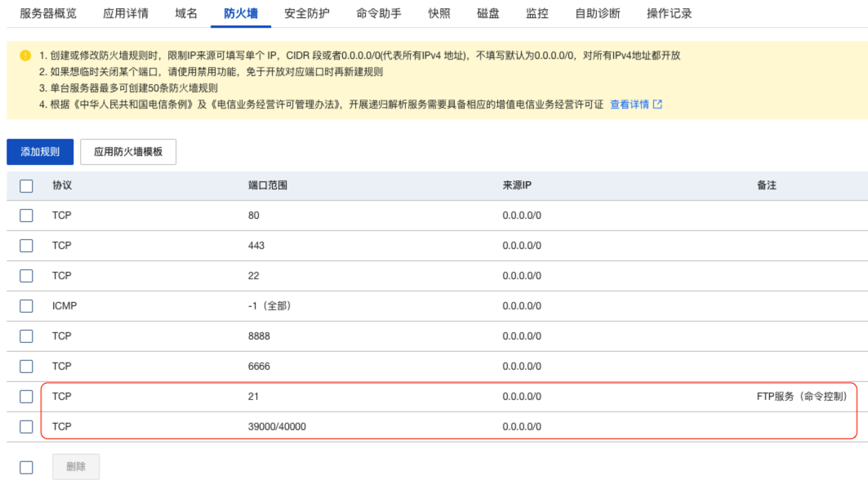This screenshot has height=489, width=868.
Task: Open the 查看详情 link
Action: pos(629,104)
